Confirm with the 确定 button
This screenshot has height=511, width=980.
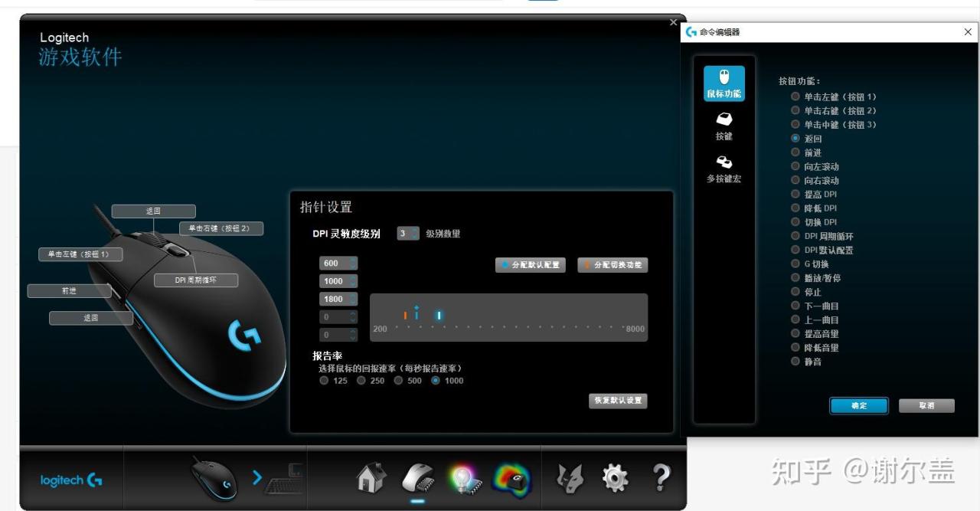pos(859,406)
